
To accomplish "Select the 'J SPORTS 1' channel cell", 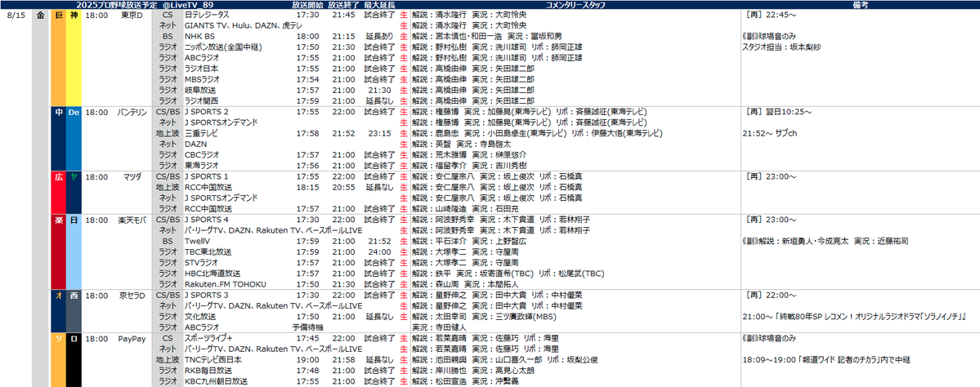I will [x=206, y=176].
